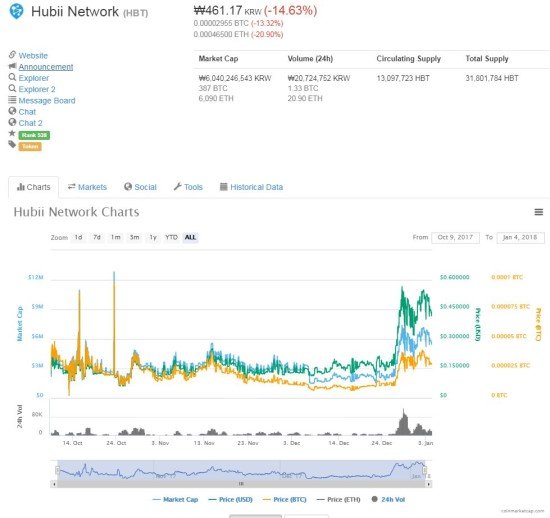Click the tag icon beside Token badge
This screenshot has height=518, width=550.
12,144
